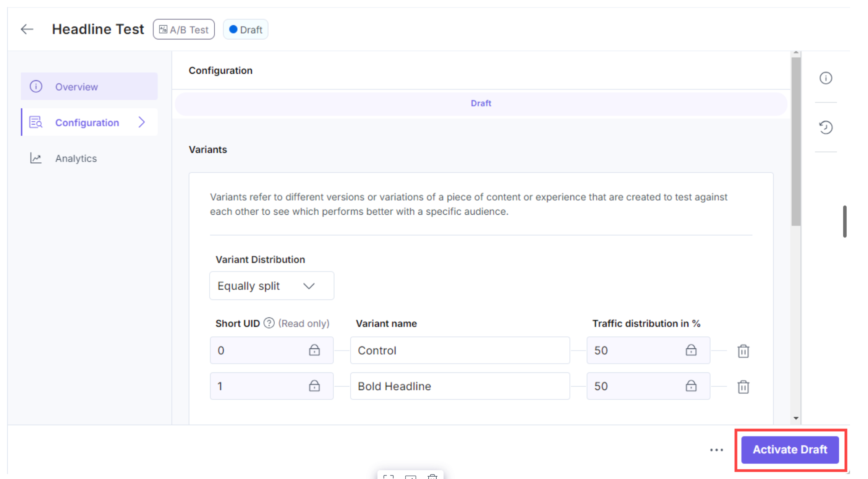The height and width of the screenshot is (479, 868).
Task: Click the Short UID help question mark icon
Action: [269, 323]
